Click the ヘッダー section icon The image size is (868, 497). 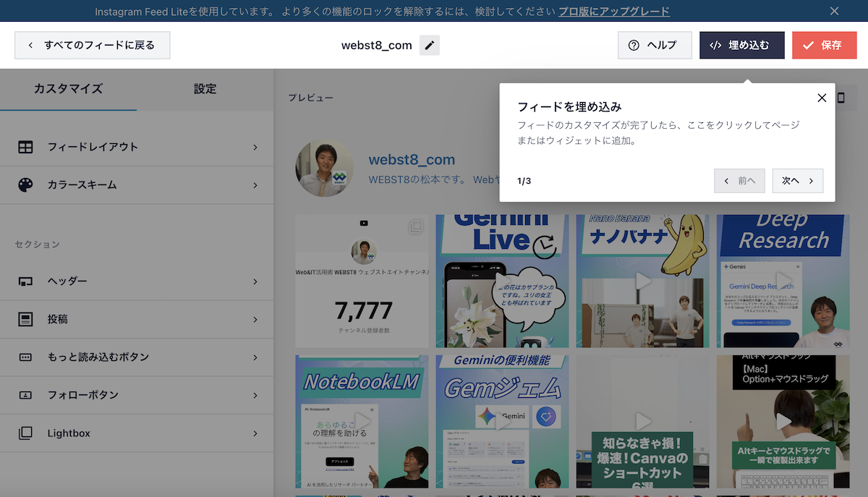click(x=25, y=281)
